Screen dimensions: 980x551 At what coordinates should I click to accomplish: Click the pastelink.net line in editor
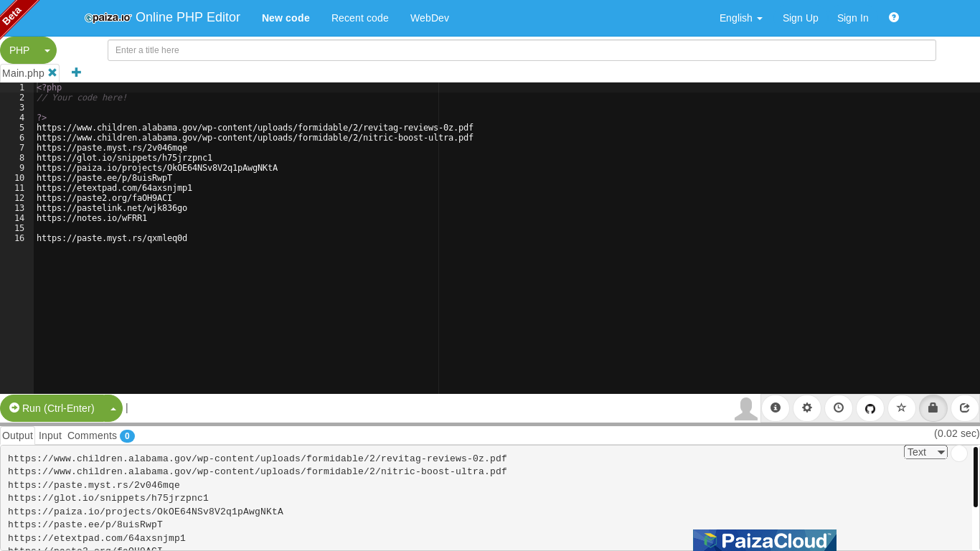(112, 208)
